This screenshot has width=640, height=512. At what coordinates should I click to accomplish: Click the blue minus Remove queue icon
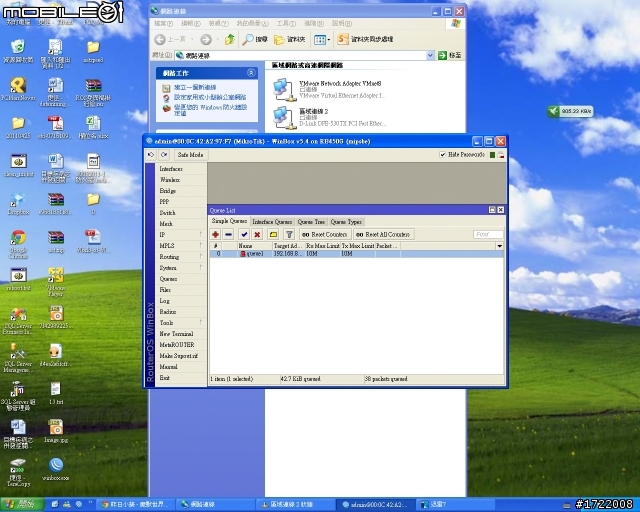229,234
